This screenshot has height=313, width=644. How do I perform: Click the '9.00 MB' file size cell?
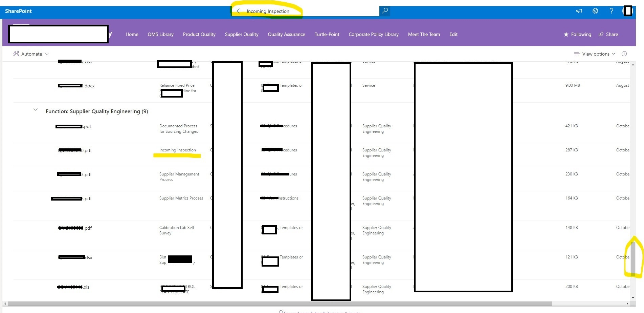click(573, 85)
